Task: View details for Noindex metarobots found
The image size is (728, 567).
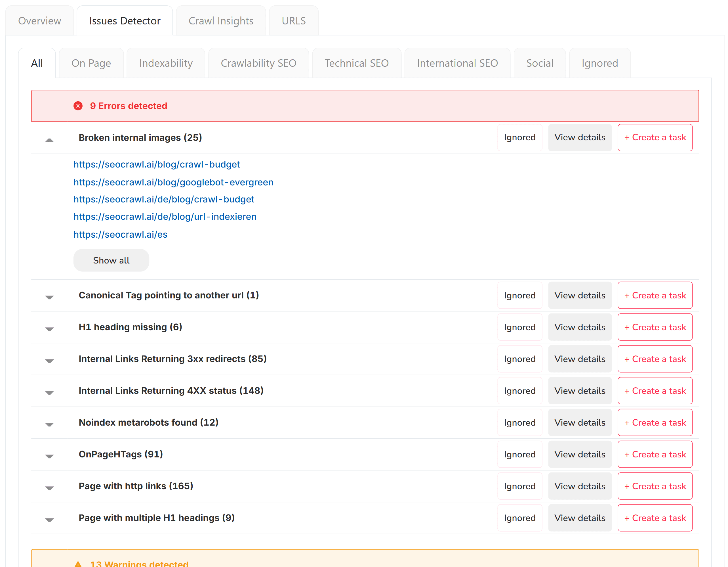Action: coord(580,422)
